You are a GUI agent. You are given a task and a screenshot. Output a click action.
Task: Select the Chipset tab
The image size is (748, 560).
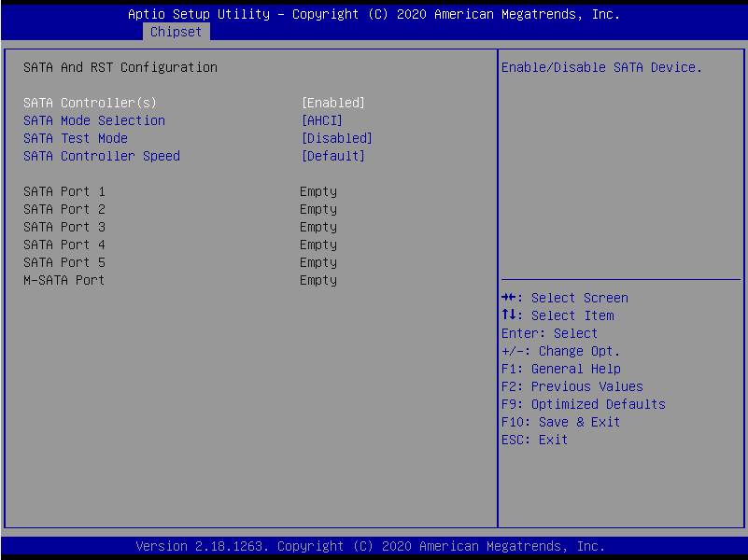point(176,32)
